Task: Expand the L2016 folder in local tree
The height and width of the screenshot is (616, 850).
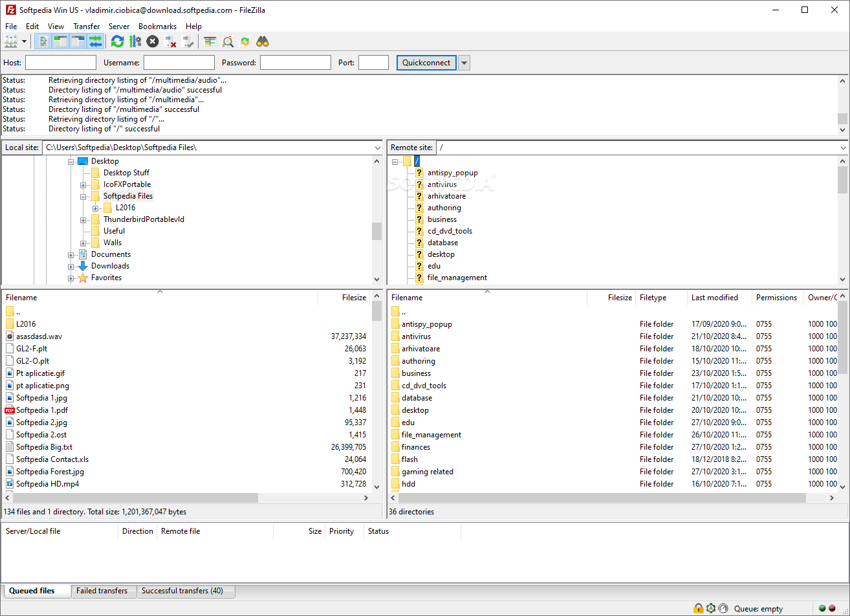Action: pyautogui.click(x=95, y=208)
